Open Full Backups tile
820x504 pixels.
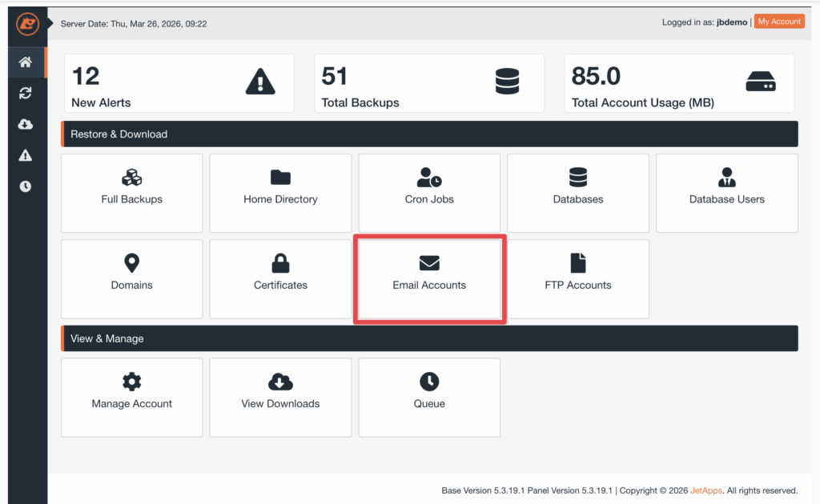click(132, 193)
